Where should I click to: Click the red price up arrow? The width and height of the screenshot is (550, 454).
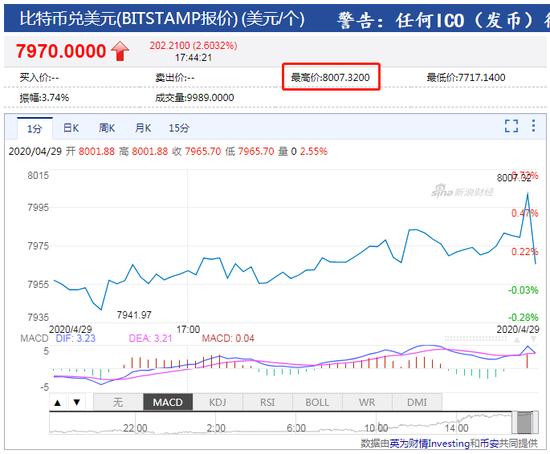[x=120, y=51]
